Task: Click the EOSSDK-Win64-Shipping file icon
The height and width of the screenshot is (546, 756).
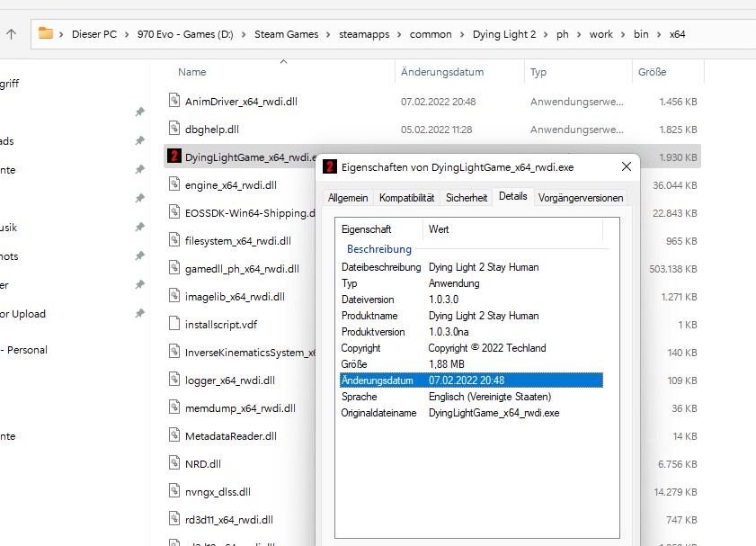Action: coord(174,211)
